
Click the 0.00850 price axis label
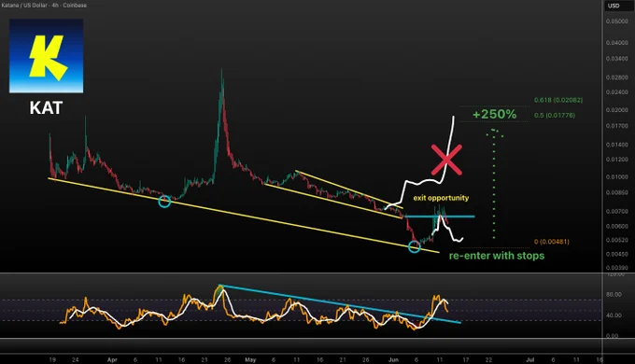[616, 192]
